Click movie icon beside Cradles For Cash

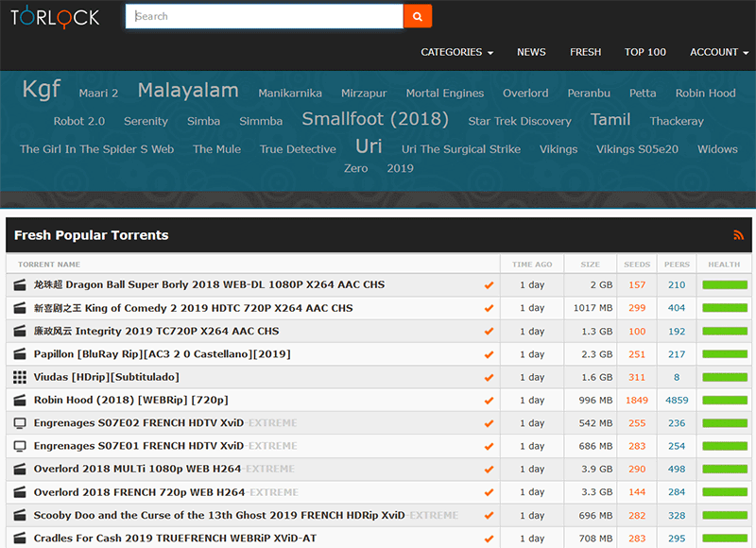click(x=20, y=538)
